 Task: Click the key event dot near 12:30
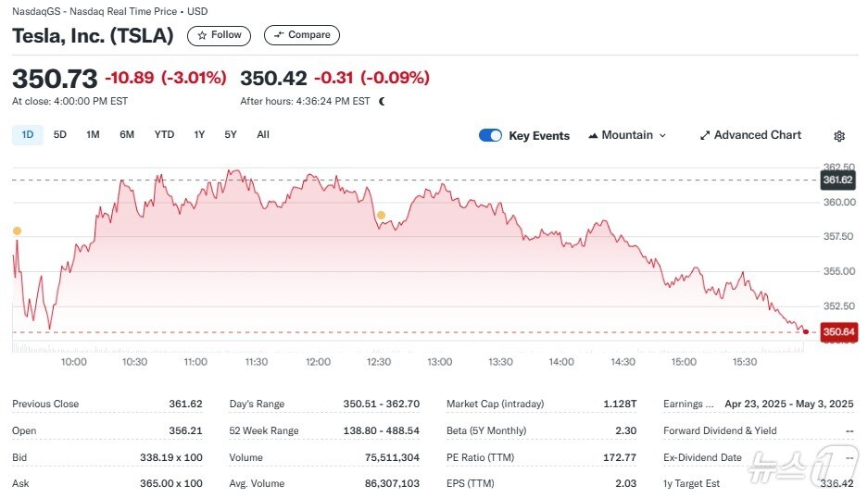(380, 216)
